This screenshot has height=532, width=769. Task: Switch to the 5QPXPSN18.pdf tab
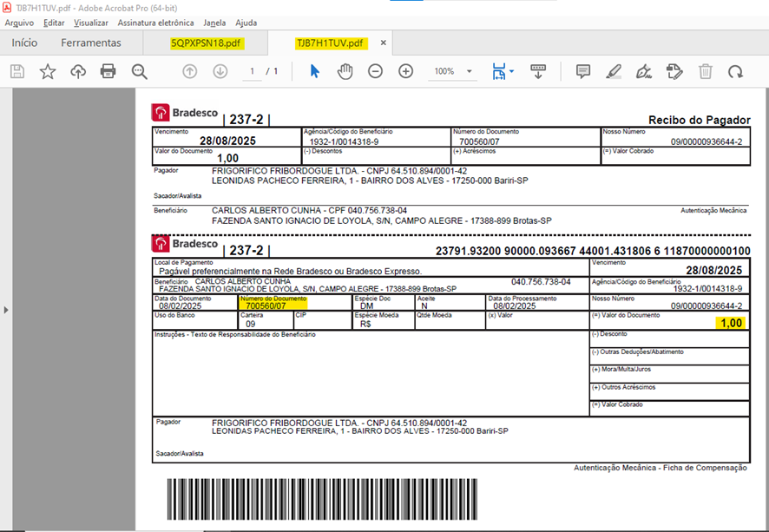click(206, 43)
